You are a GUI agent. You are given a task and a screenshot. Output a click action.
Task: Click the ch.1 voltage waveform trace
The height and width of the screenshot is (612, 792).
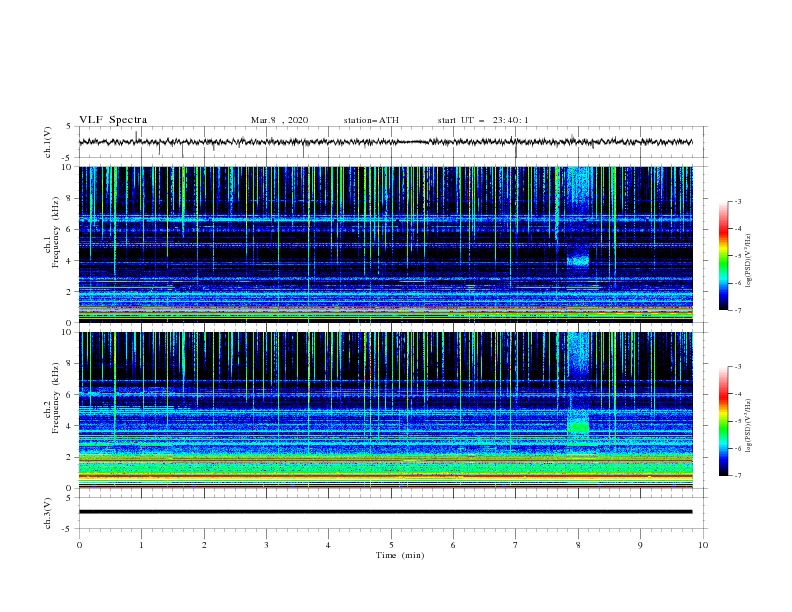click(x=385, y=142)
